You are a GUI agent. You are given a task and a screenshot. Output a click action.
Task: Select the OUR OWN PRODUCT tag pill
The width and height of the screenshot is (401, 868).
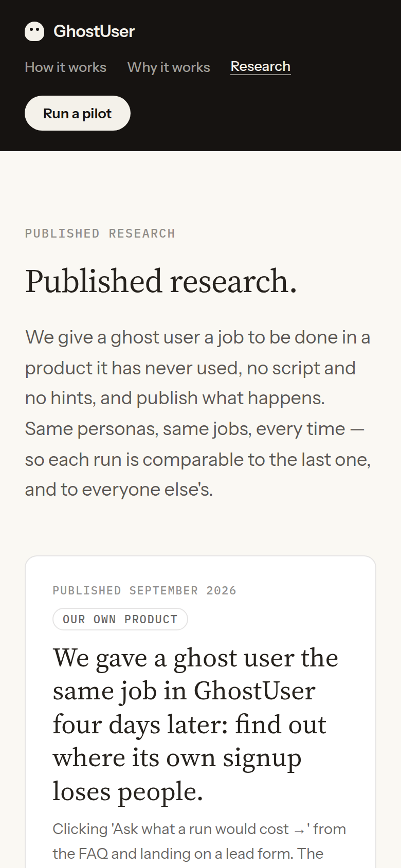[x=120, y=619]
